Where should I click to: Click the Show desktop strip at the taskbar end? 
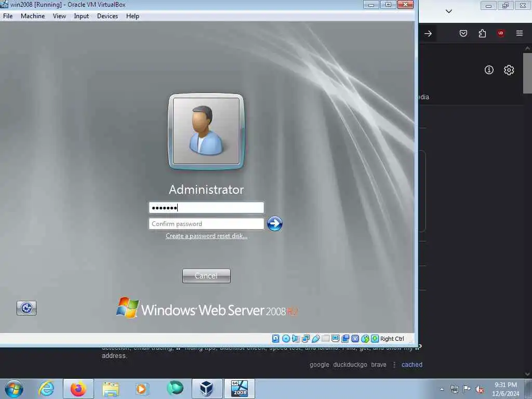tap(528, 389)
